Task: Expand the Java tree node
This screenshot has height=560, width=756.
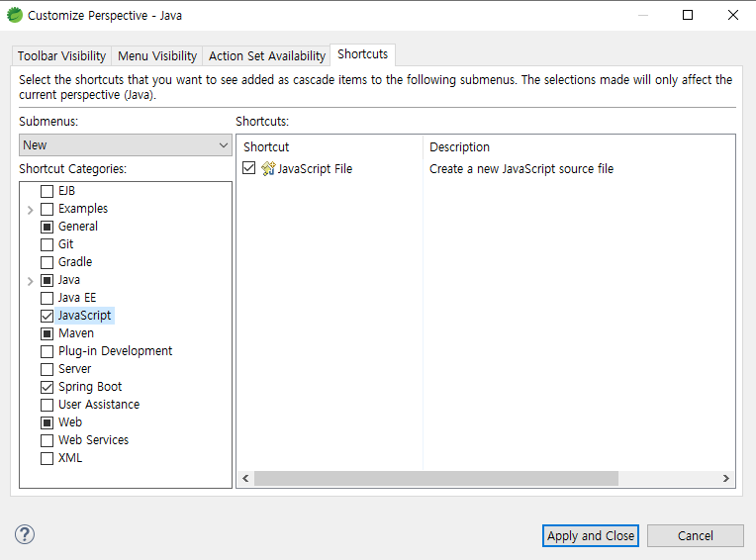Action: 31,281
